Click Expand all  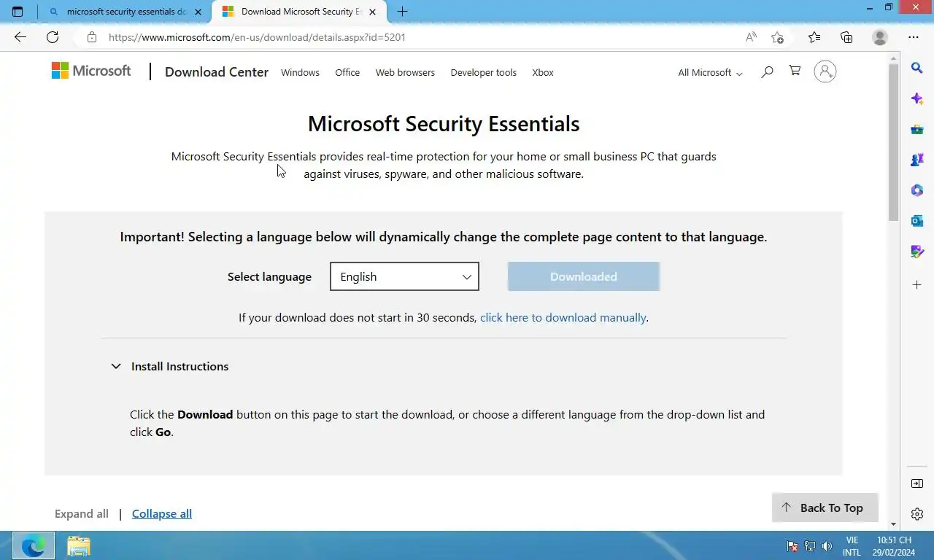coord(82,513)
